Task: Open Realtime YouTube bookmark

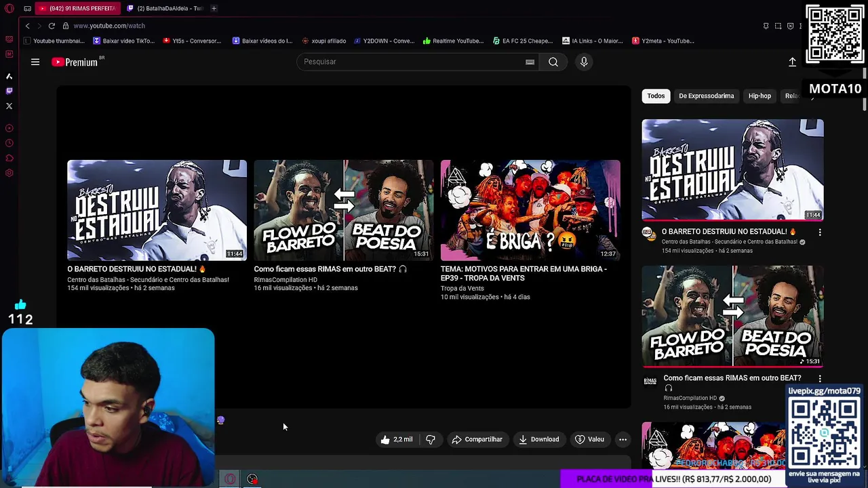Action: tap(453, 41)
